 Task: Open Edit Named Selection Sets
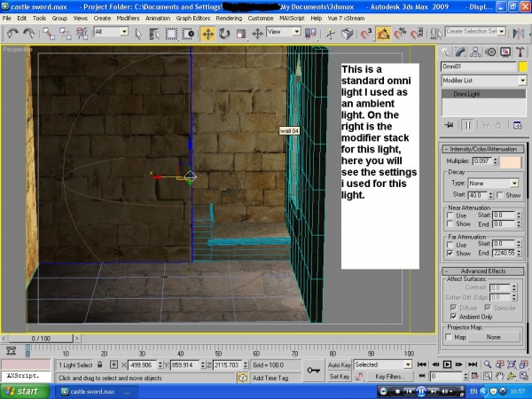tap(435, 34)
